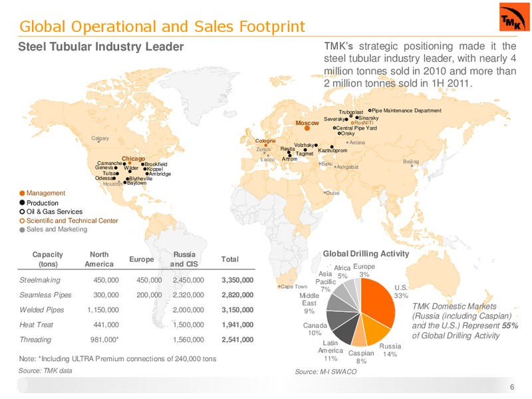Click the black Production legend dot
The height and width of the screenshot is (399, 532).
(22, 203)
